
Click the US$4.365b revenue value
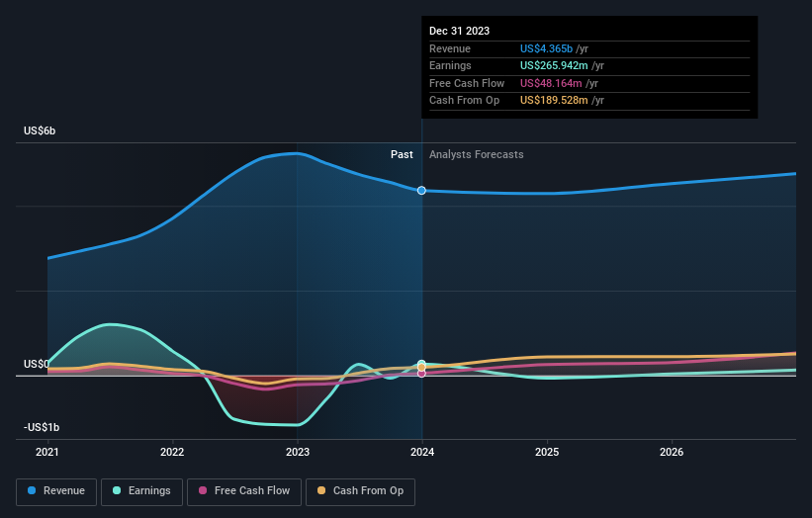(x=546, y=48)
